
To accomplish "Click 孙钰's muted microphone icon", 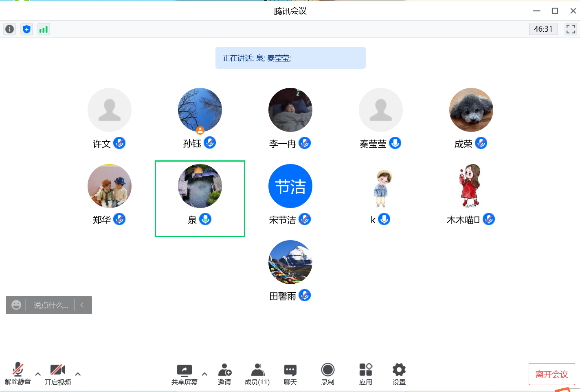I will pos(210,142).
